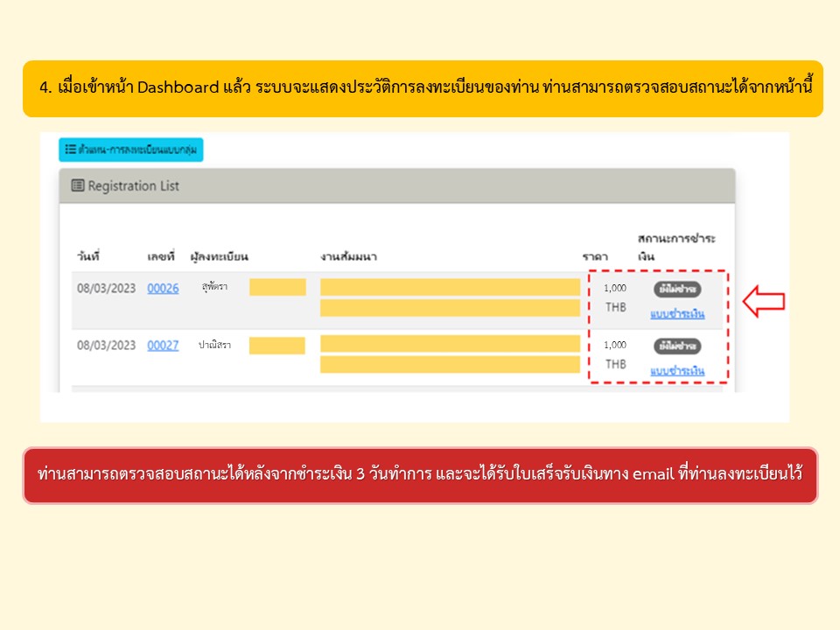Click the unpaid status badge for 00027

[677, 346]
